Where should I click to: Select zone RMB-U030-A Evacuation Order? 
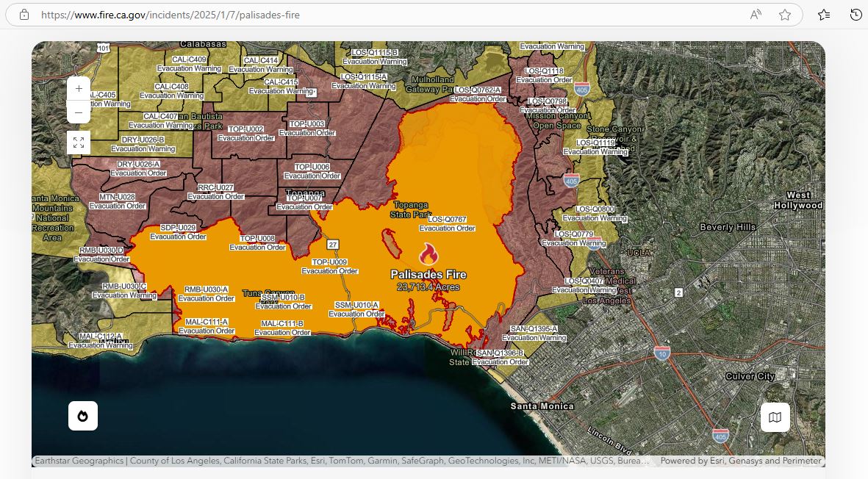[206, 294]
